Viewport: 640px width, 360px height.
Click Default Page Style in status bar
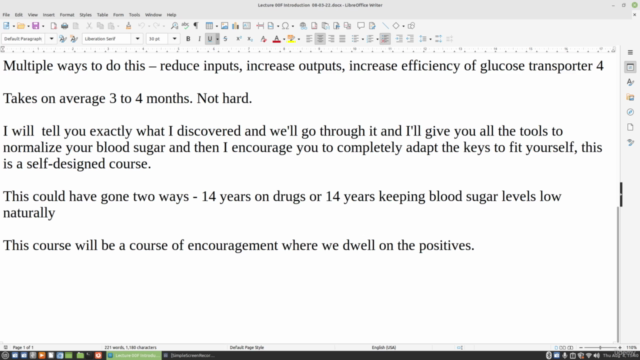tap(247, 347)
